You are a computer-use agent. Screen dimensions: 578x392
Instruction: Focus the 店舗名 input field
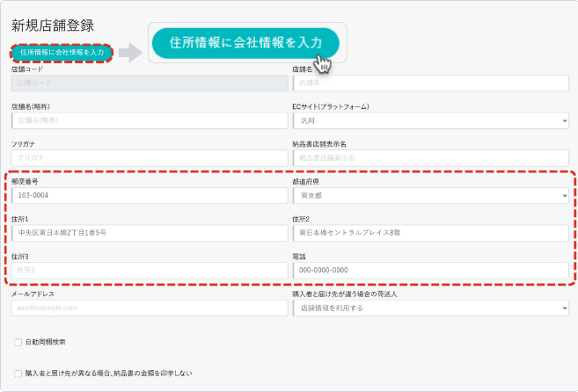(x=430, y=83)
